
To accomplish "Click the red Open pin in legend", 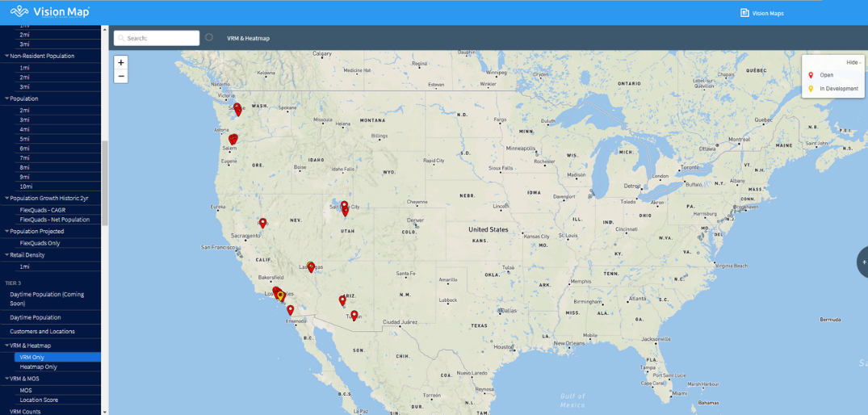I will pyautogui.click(x=811, y=75).
